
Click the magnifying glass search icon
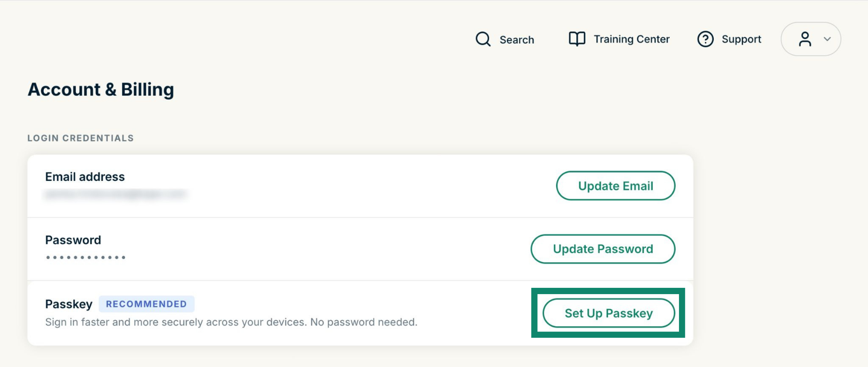[x=483, y=39]
